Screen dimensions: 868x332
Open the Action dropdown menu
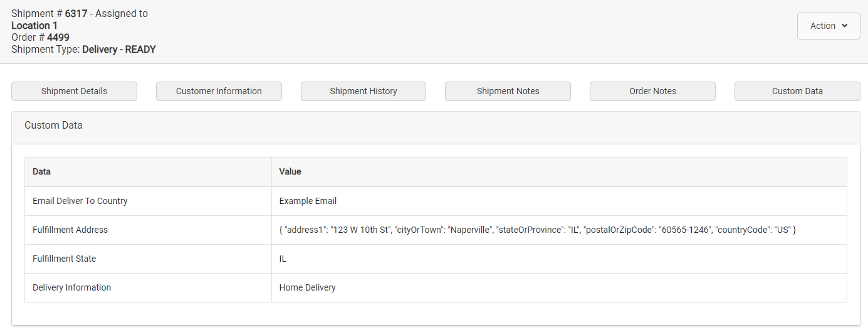[x=829, y=26]
